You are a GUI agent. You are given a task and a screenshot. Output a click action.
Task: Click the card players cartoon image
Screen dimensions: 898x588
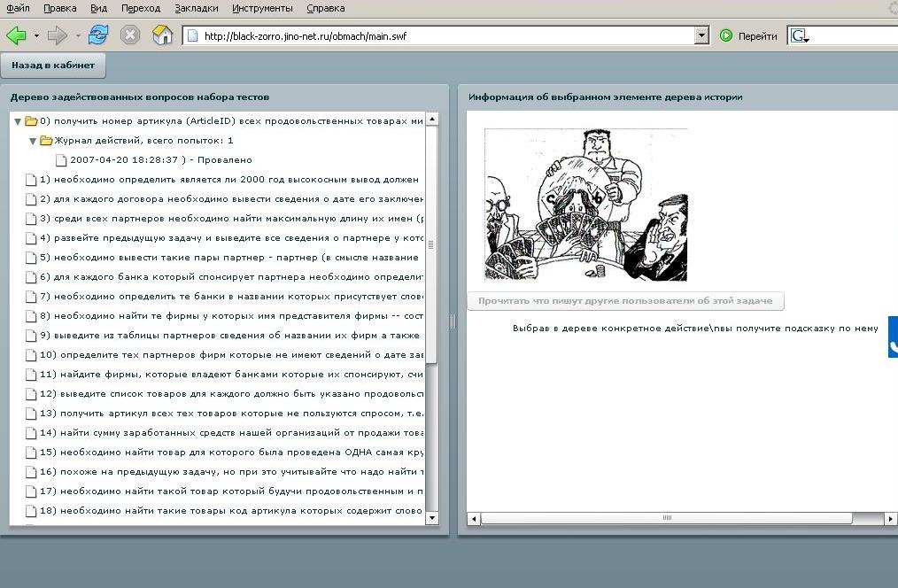[585, 205]
